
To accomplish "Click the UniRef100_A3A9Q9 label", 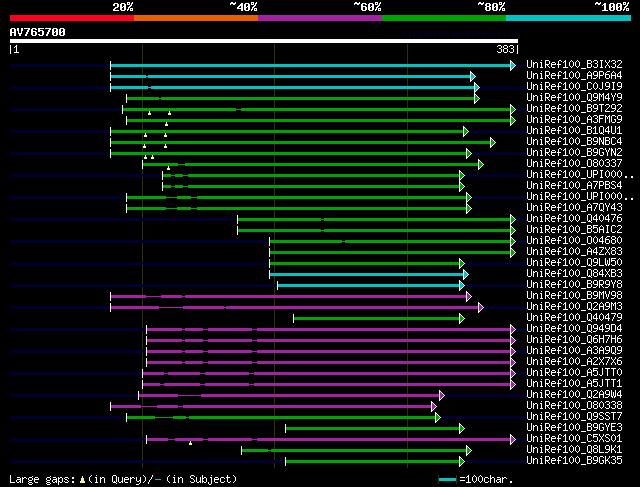I will [x=574, y=351].
